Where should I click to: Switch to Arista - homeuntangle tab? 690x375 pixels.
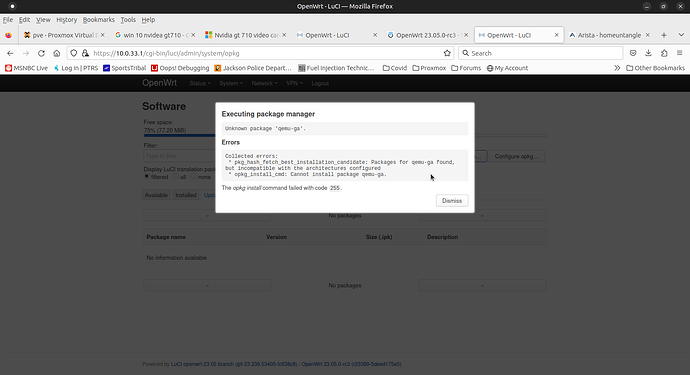[609, 35]
